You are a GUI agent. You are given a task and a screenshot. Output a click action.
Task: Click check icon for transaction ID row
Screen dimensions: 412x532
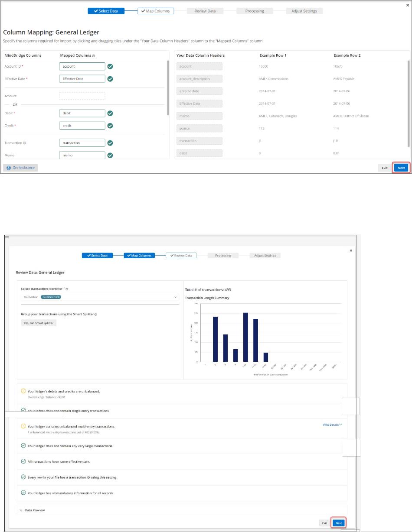click(x=23, y=477)
